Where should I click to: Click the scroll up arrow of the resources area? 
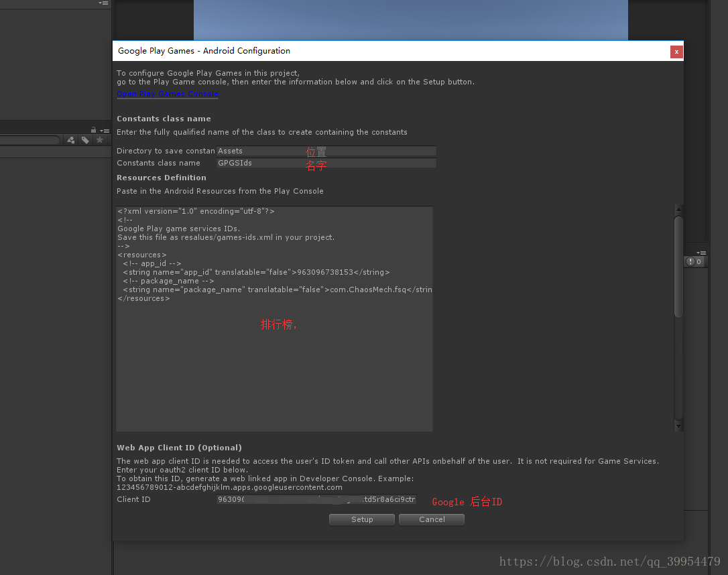tap(678, 209)
